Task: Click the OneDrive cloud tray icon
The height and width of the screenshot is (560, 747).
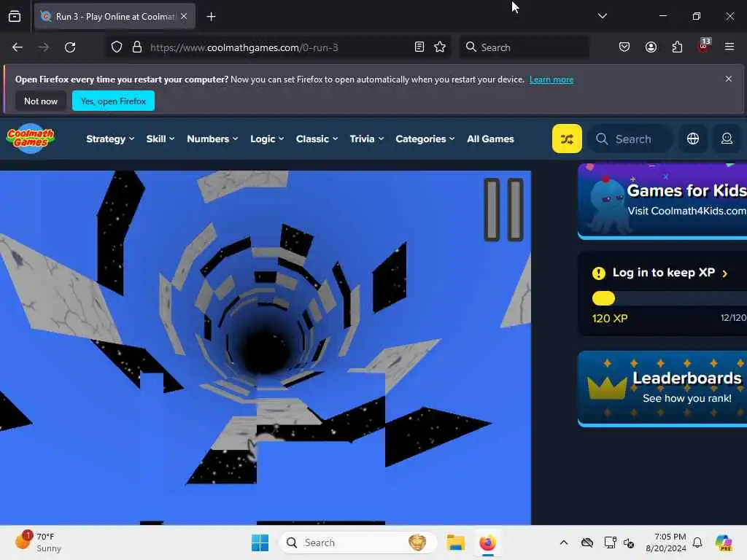Action: [587, 542]
